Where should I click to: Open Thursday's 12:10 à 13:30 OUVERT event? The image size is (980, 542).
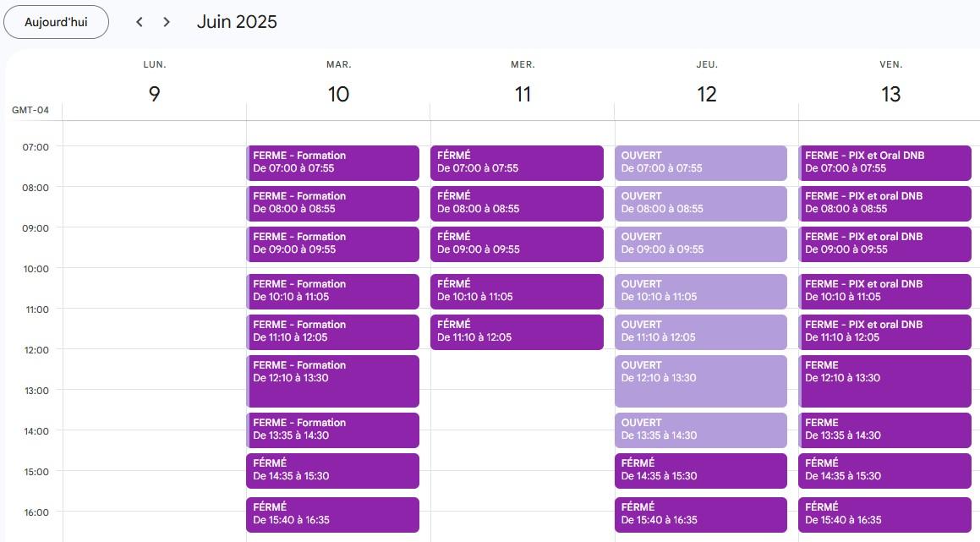701,380
